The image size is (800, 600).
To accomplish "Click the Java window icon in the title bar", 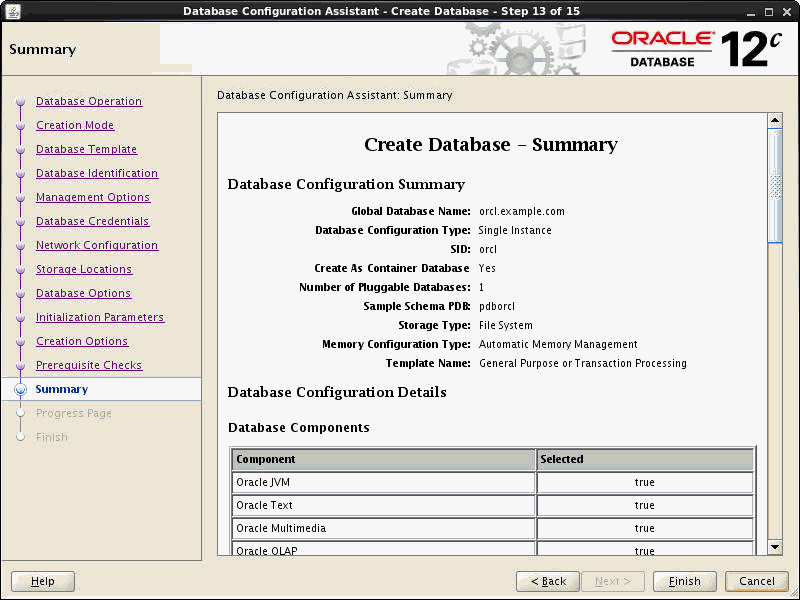I will click(12, 11).
